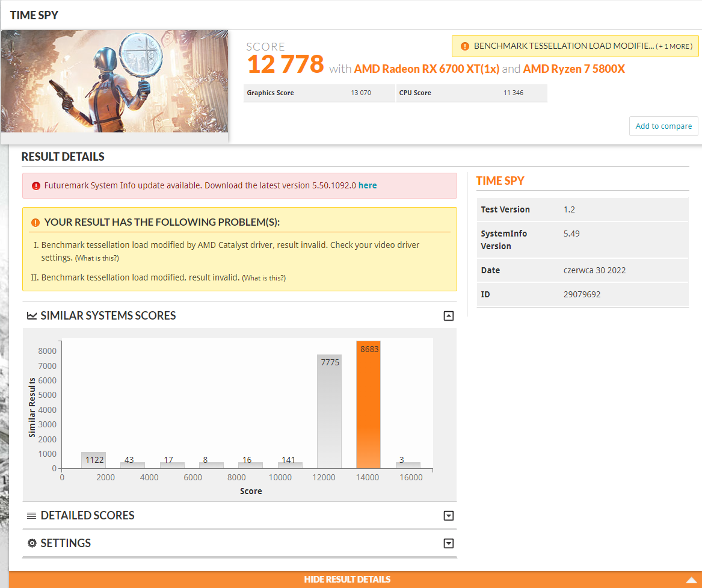Click the 3 bar label in chart

coord(402,460)
